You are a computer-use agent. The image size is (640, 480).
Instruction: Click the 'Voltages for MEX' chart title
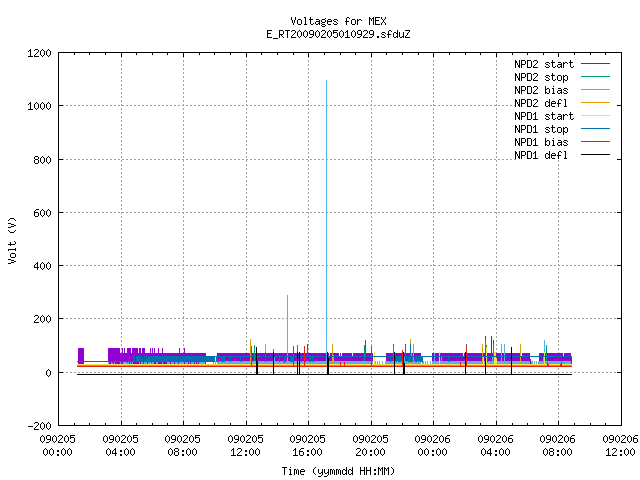click(338, 21)
